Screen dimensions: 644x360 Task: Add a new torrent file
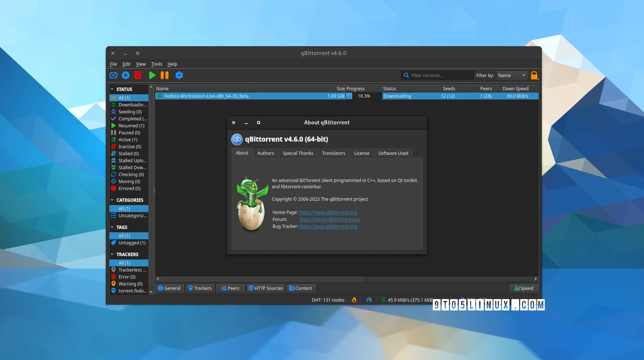click(126, 75)
